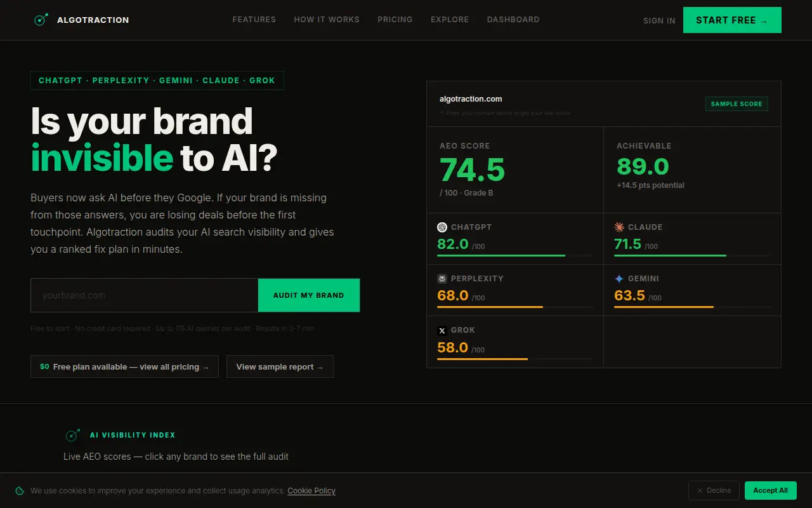Click the AI Visibility Index target icon

[73, 435]
